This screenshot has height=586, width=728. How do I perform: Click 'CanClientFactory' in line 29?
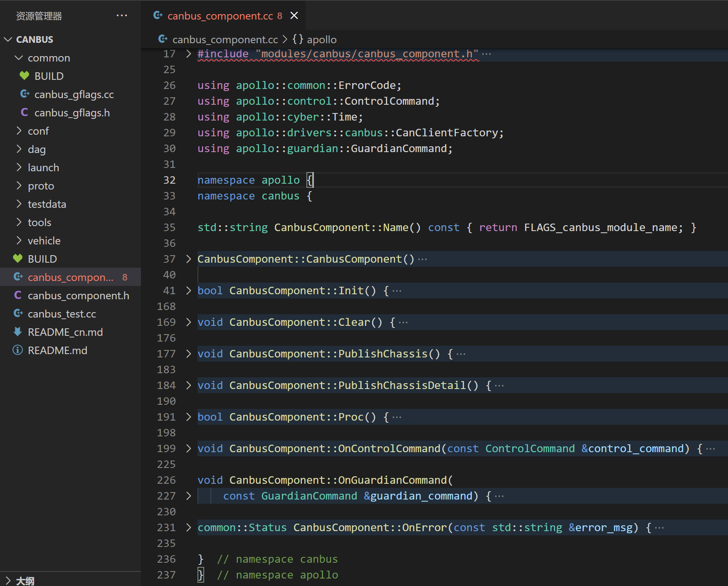[x=447, y=133]
